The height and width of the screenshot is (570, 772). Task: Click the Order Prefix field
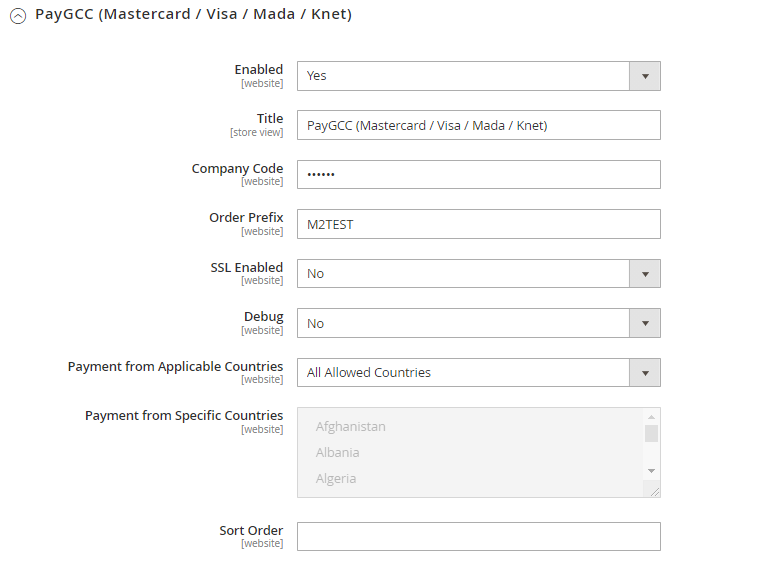pyautogui.click(x=478, y=224)
